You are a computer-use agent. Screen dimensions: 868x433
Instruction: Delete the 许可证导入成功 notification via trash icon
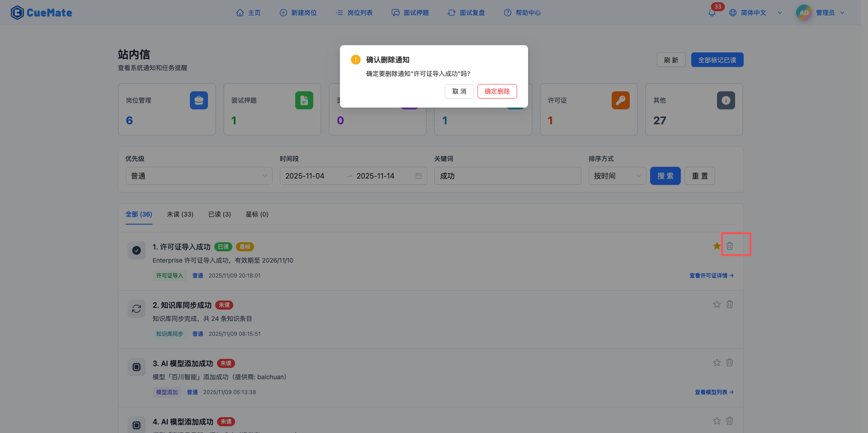(x=730, y=246)
